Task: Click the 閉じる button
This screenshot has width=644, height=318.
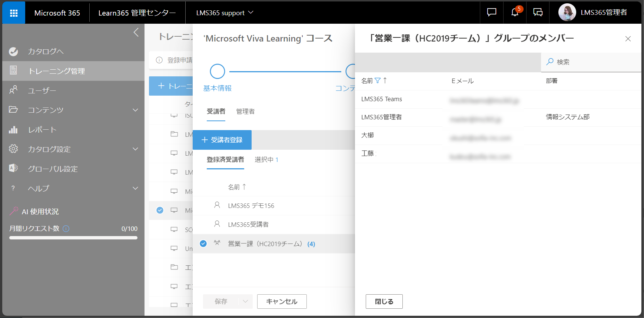Action: (x=384, y=302)
